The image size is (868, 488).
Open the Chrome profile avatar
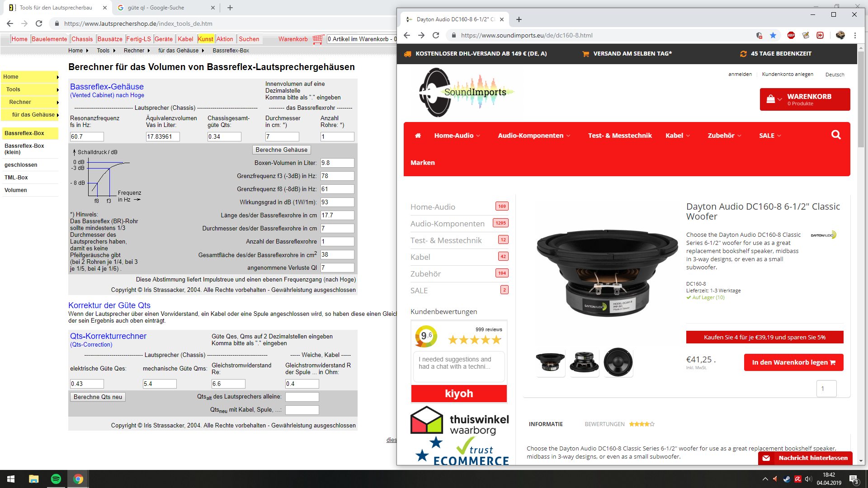(840, 35)
